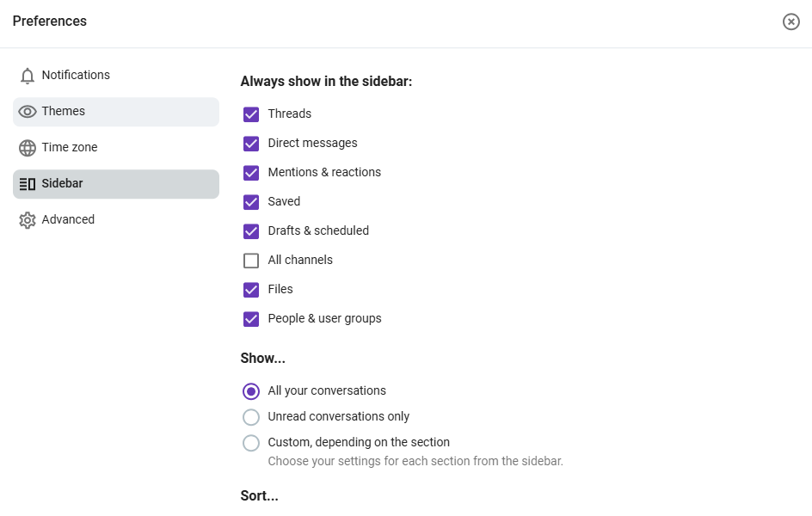Click the gear icon beside Advanced
The height and width of the screenshot is (516, 812).
tap(28, 220)
